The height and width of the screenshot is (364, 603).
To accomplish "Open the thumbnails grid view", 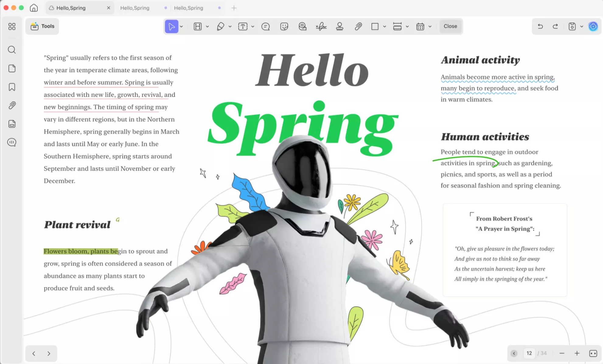I will (12, 26).
